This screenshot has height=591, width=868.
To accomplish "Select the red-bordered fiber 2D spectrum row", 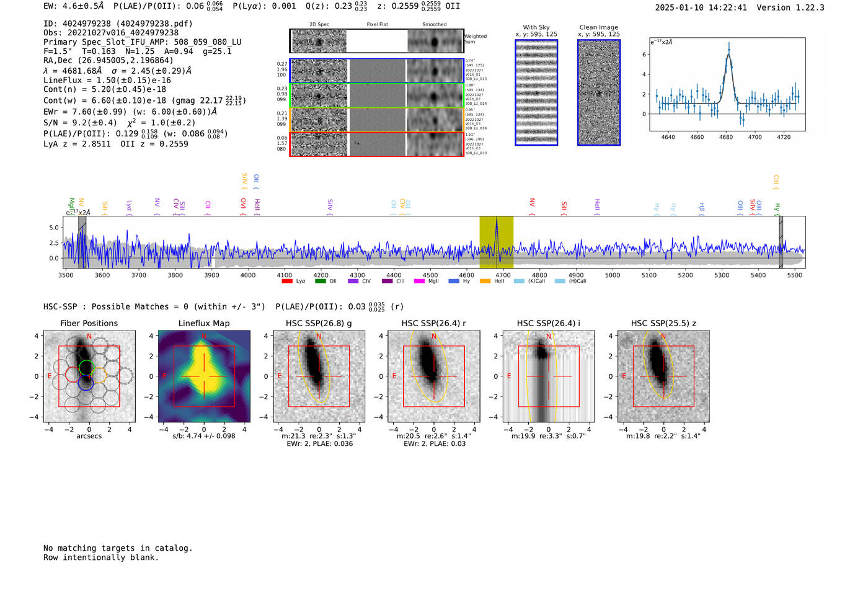I will tap(377, 144).
